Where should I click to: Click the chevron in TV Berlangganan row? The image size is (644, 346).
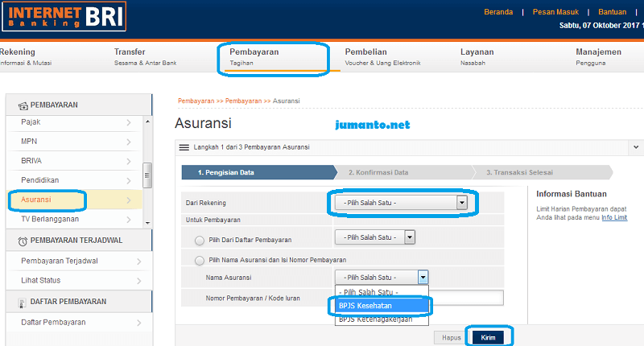tap(129, 220)
